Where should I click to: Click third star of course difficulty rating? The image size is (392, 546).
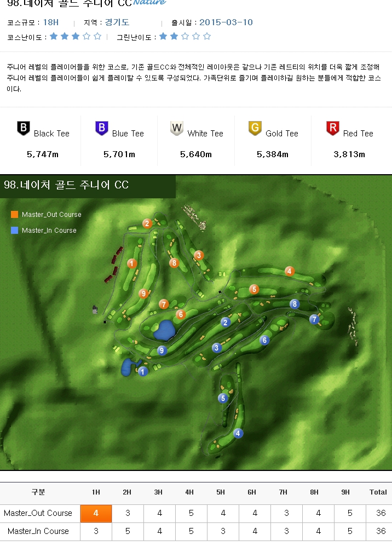76,37
